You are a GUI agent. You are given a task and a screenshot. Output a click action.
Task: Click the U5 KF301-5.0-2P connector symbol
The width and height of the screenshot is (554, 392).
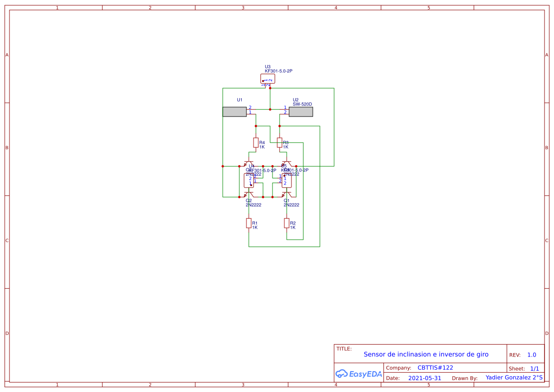pos(286,181)
